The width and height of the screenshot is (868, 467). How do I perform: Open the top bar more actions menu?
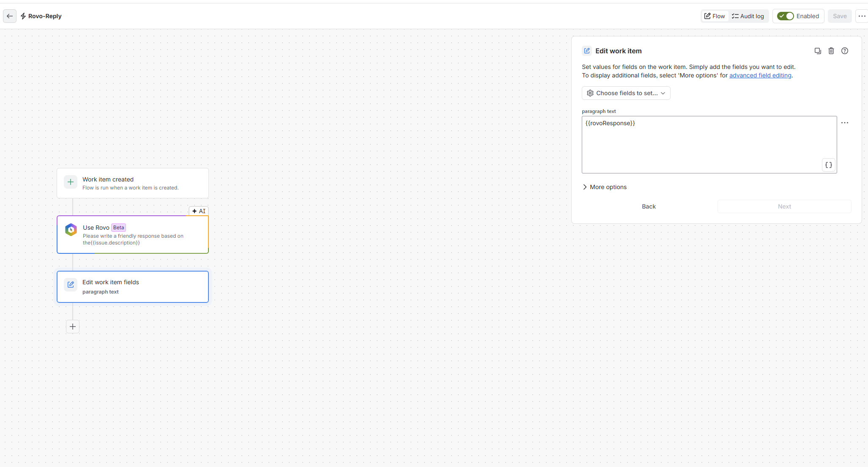[x=862, y=16]
